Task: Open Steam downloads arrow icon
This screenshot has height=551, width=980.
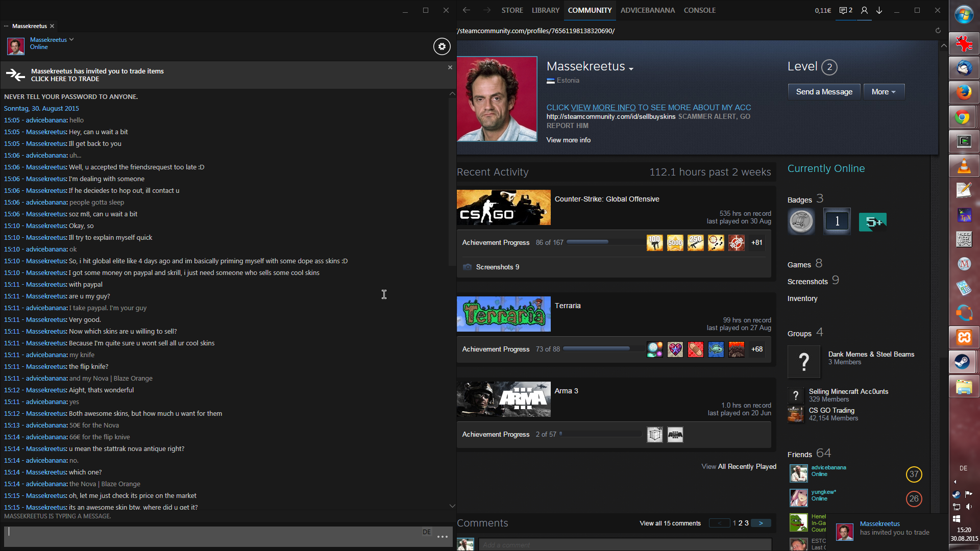Action: (x=879, y=10)
